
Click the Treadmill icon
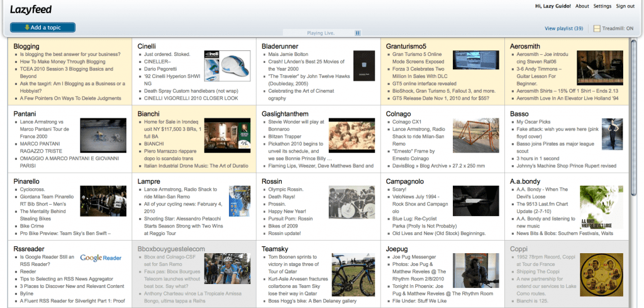click(x=597, y=28)
